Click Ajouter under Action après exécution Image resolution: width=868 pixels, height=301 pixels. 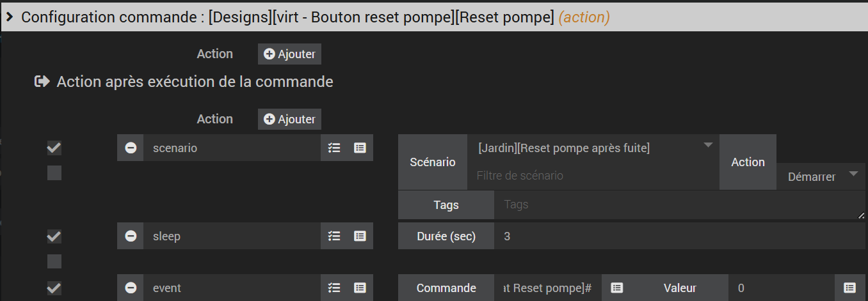[x=289, y=119]
